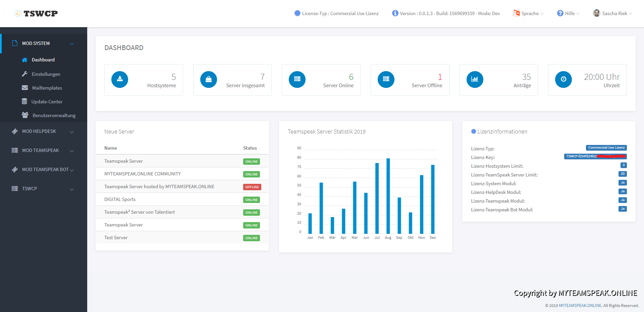The image size is (644, 312).
Task: Open the Sprache language dropdown
Action: coord(529,13)
